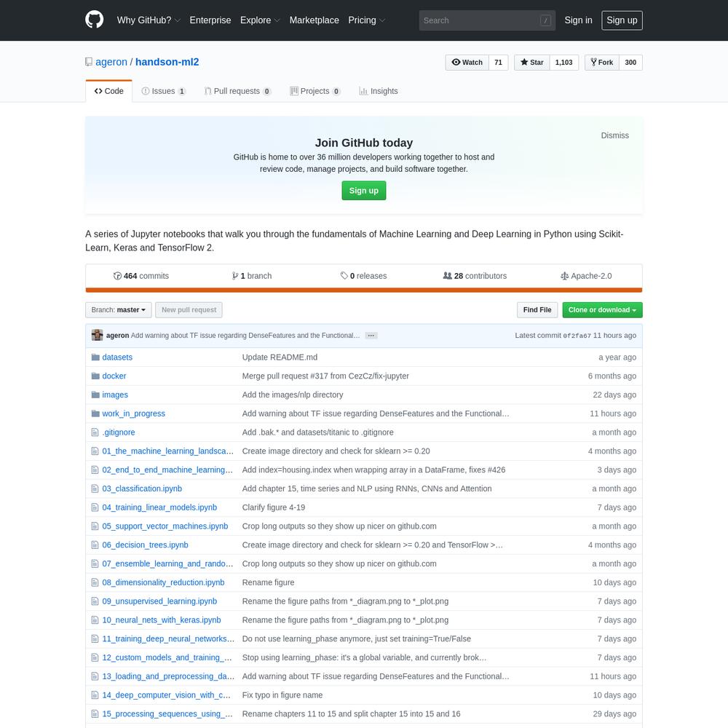Click the Search input field
Image resolution: width=728 pixels, height=728 pixels.
tap(487, 20)
